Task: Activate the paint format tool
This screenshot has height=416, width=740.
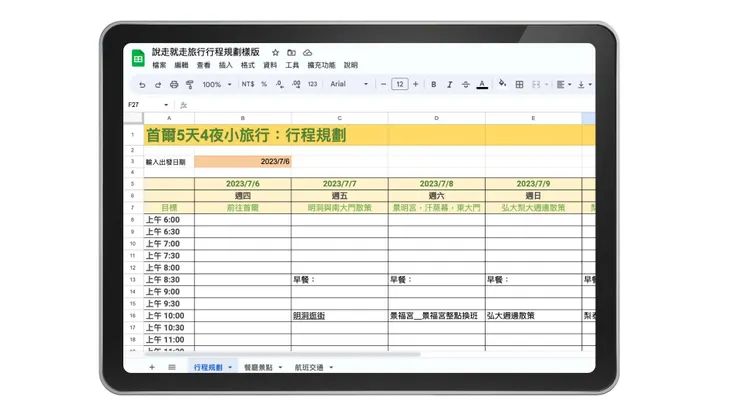Action: click(190, 85)
